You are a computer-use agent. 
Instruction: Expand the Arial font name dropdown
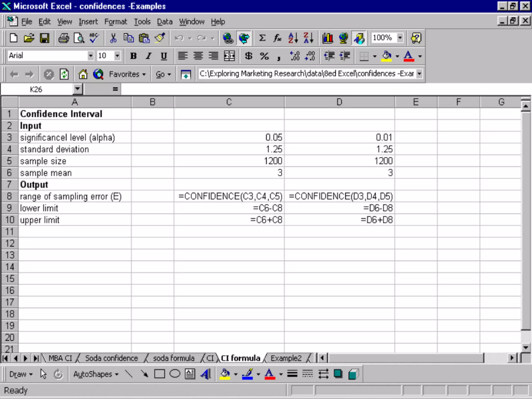coord(90,56)
